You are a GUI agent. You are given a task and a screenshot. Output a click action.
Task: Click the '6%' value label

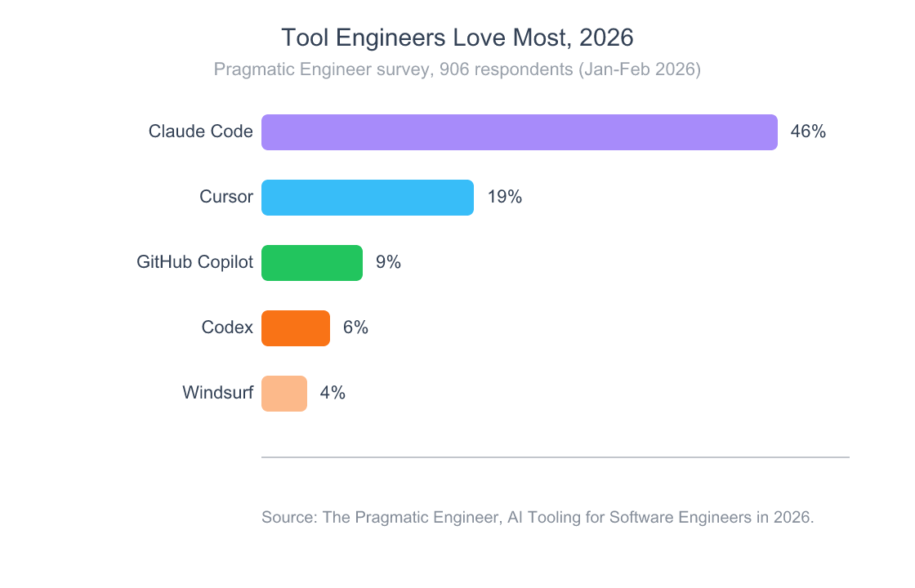coord(355,327)
